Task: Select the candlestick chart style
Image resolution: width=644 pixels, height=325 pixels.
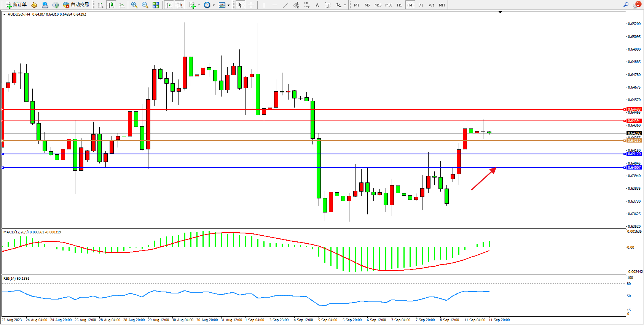Action: [111, 5]
